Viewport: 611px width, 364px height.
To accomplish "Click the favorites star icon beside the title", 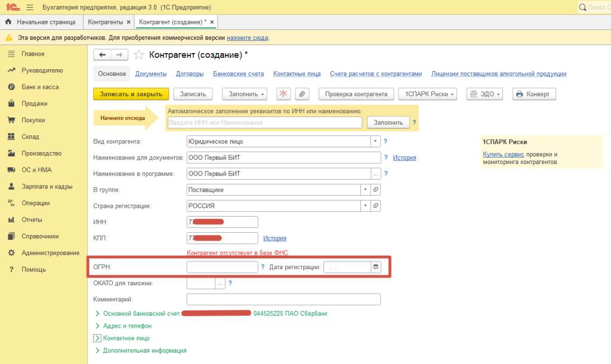I will coord(139,55).
